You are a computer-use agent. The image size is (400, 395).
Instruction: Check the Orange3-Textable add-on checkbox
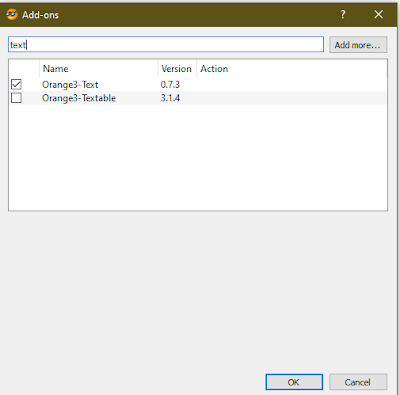coord(16,98)
